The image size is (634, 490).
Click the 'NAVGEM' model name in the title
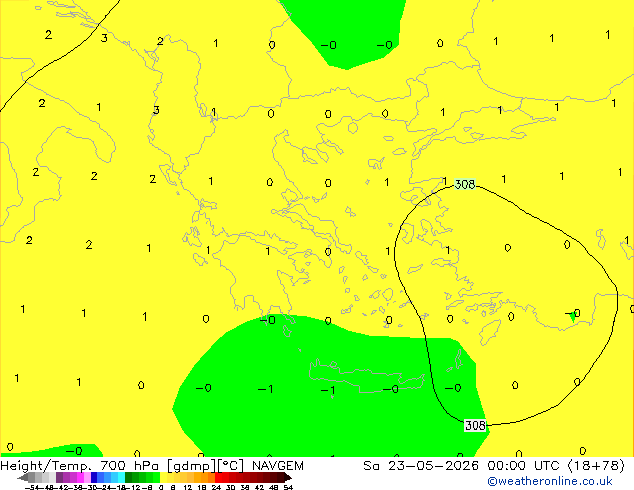click(x=277, y=466)
